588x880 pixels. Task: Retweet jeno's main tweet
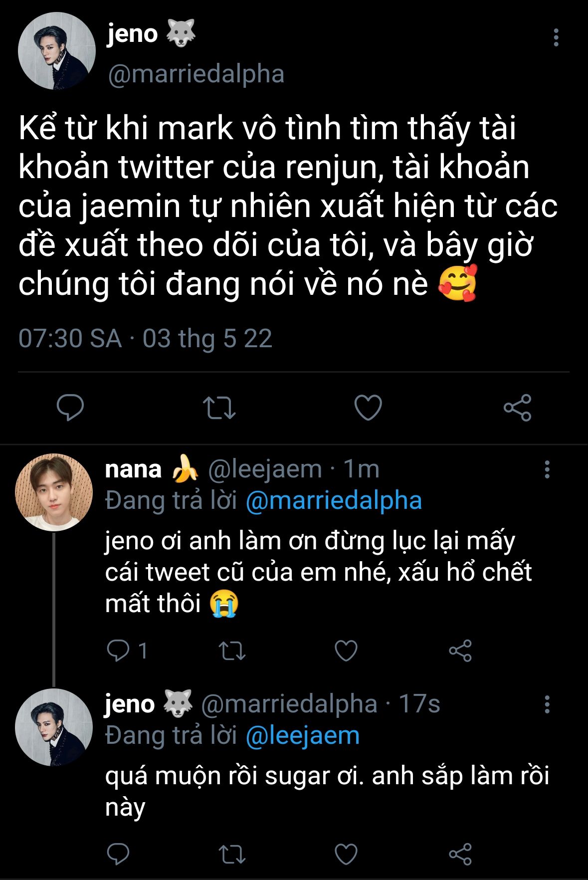pos(219,407)
